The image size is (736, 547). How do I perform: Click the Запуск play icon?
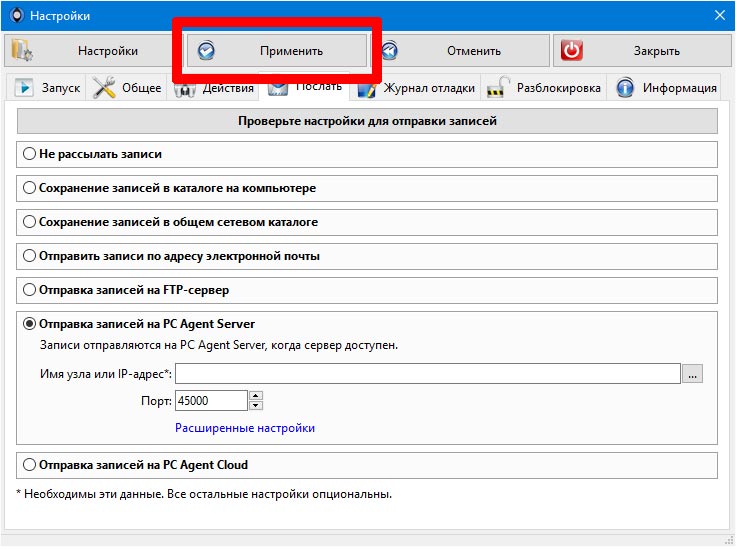click(x=23, y=87)
